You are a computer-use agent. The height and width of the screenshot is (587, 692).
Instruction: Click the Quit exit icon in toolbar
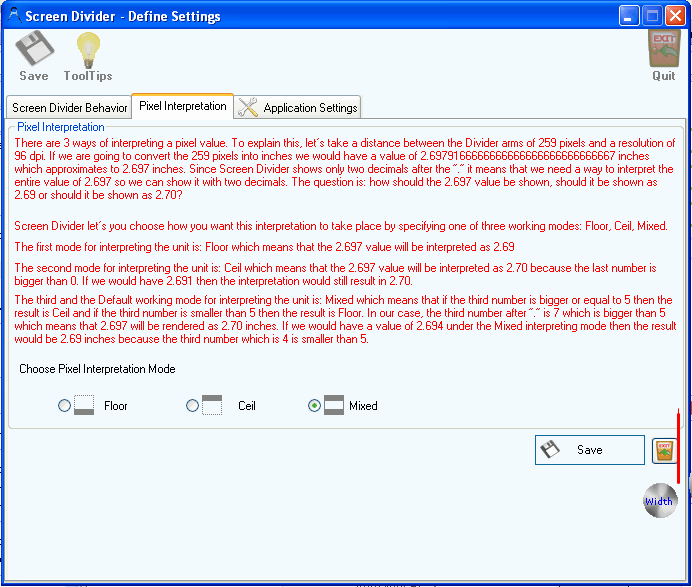(x=664, y=49)
